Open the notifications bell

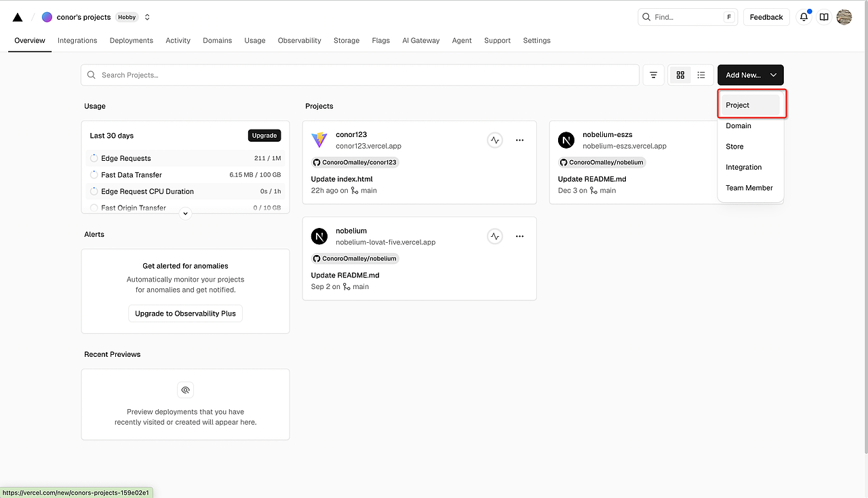[804, 17]
